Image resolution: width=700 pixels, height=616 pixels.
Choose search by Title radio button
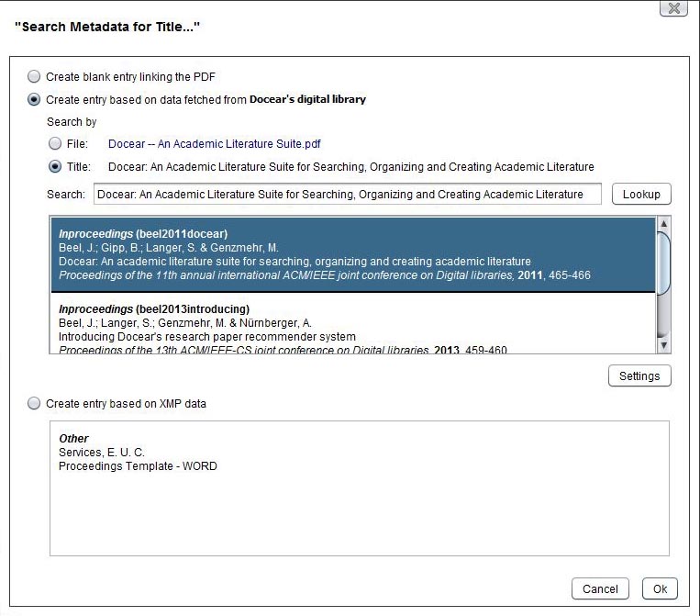tap(55, 166)
